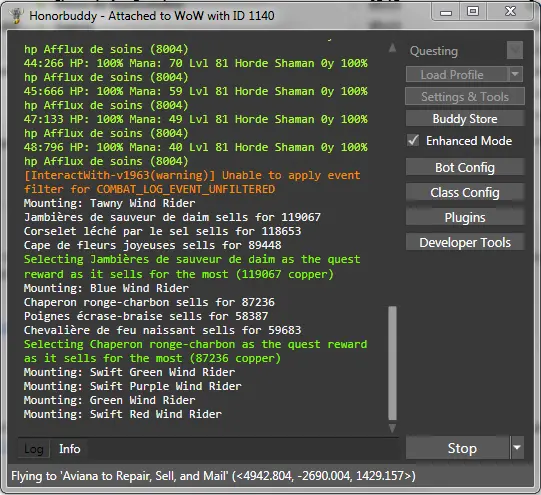Click 'Chevalière de feu naissant sells for 59683'
Image resolution: width=541 pixels, height=495 pixels.
163,330
